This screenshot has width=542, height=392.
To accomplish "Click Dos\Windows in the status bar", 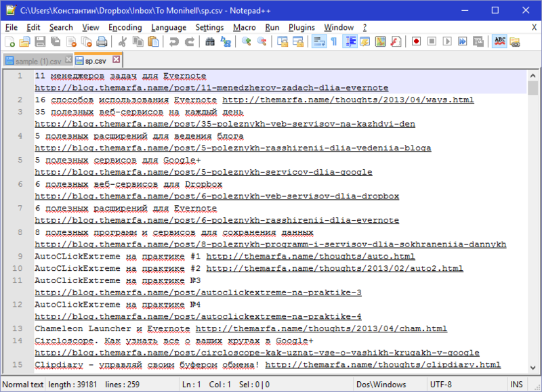I will [381, 385].
